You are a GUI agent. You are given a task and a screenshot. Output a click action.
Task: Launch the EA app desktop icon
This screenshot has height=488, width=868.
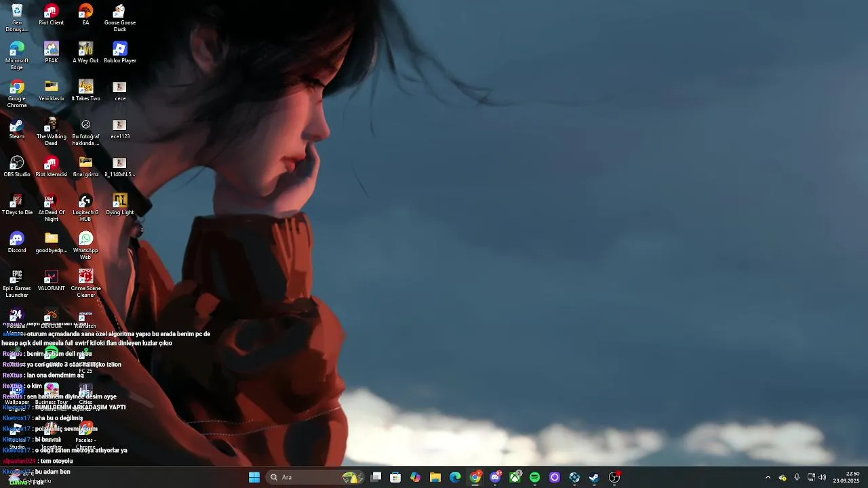85,15
